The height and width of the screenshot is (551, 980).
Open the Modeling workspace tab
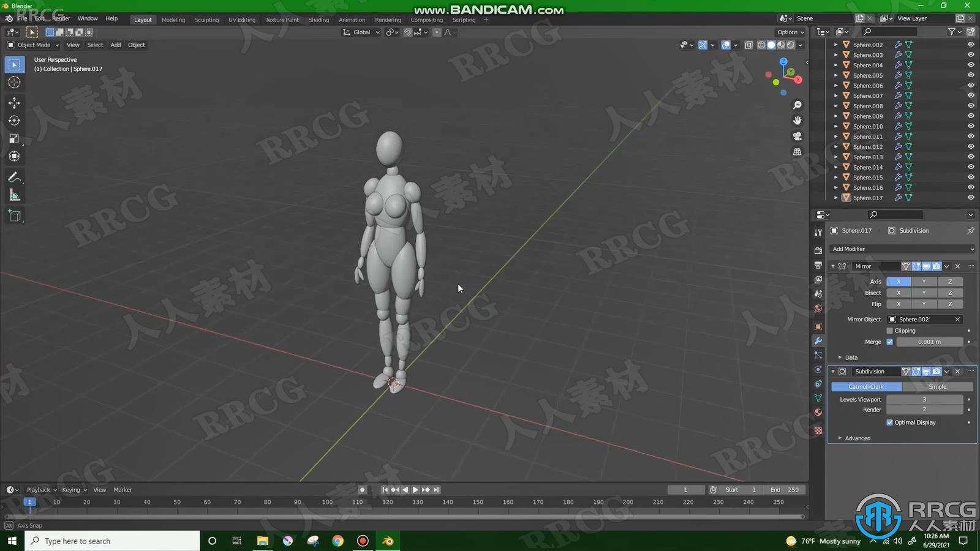pos(173,20)
